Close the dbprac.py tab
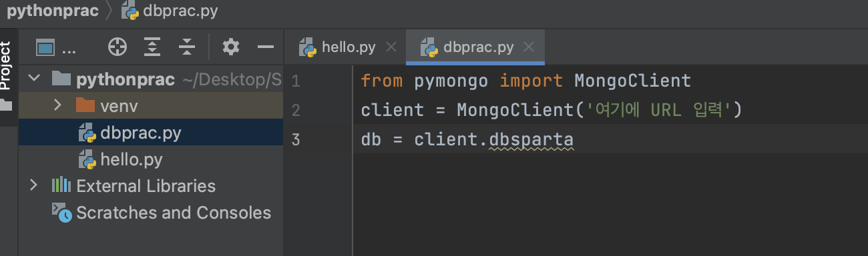The height and width of the screenshot is (256, 868). 529,47
